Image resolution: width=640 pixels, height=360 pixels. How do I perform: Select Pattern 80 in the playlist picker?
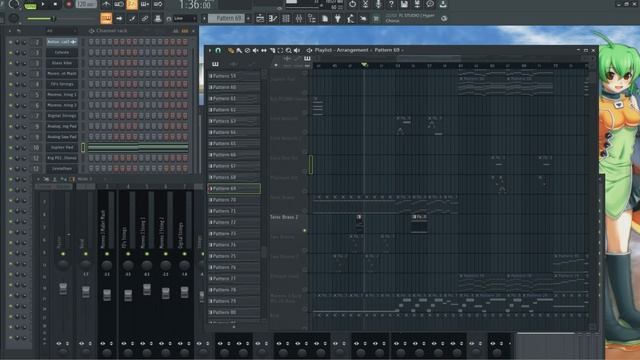pyautogui.click(x=234, y=312)
